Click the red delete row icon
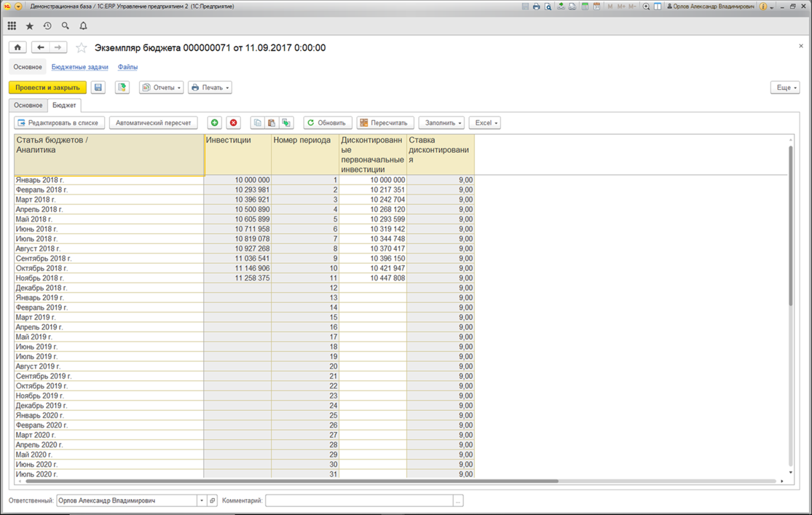812x515 pixels. coord(233,122)
